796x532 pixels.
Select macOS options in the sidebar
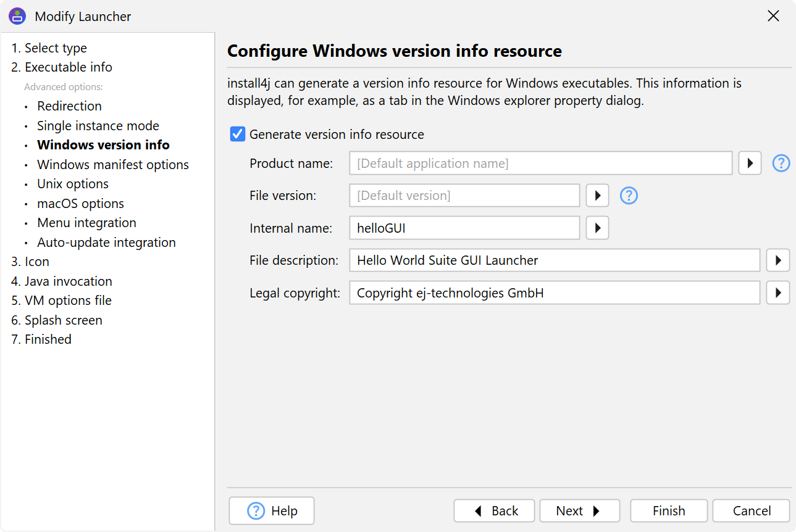80,204
